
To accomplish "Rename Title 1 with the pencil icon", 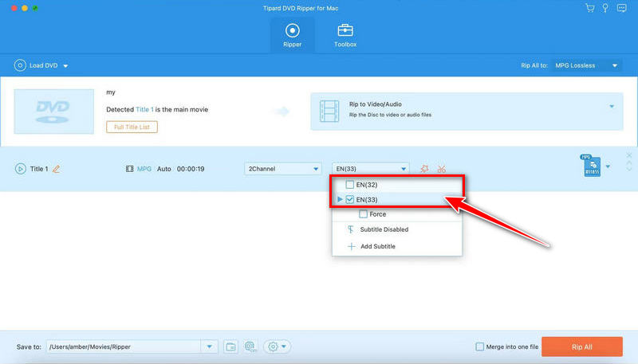I will click(x=56, y=169).
